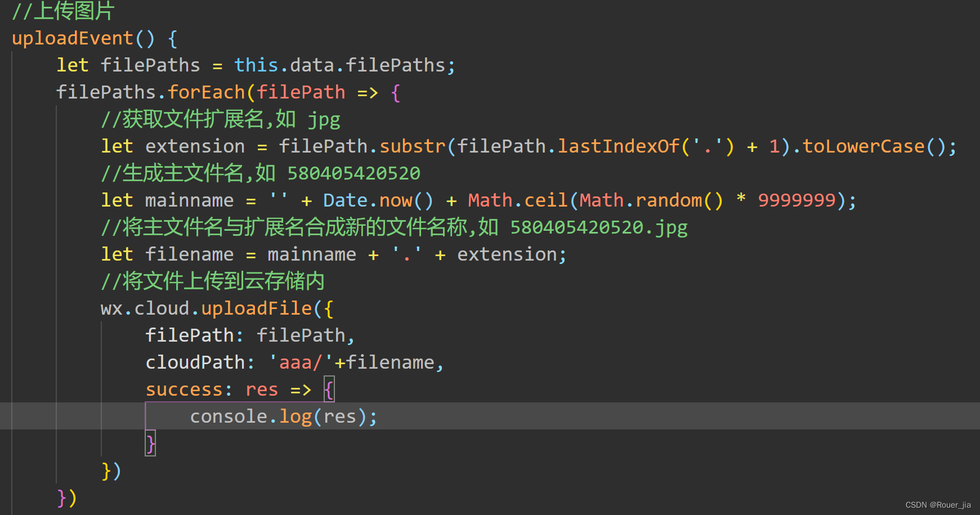Click wx.cloud.uploadFile call
This screenshot has width=980, height=515.
pyautogui.click(x=206, y=308)
